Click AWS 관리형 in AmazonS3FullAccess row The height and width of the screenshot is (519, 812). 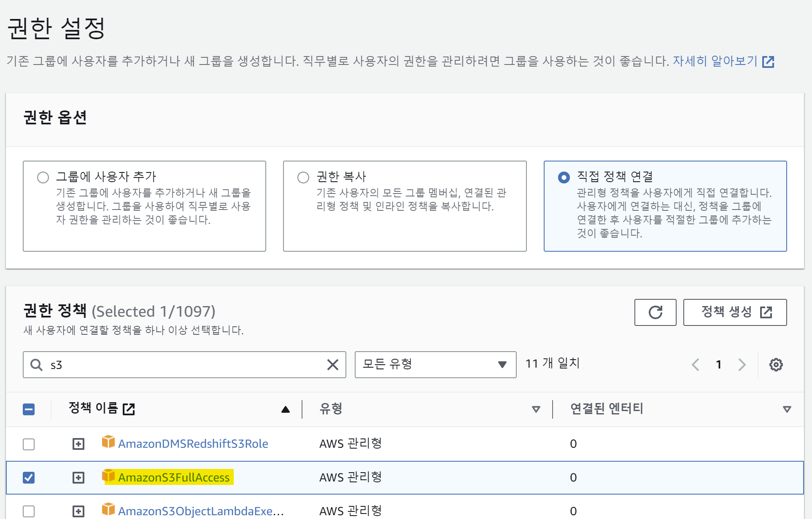[x=351, y=477]
